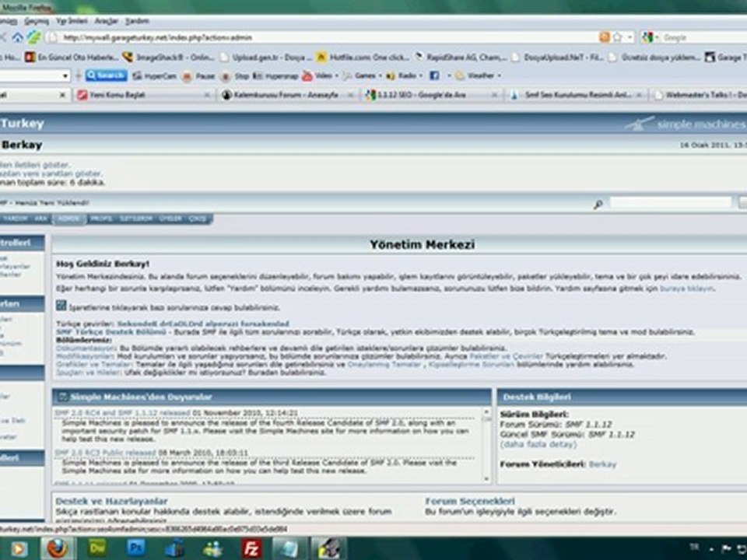The height and width of the screenshot is (560, 747).
Task: Click the Firefox home icon
Action: tap(18, 37)
